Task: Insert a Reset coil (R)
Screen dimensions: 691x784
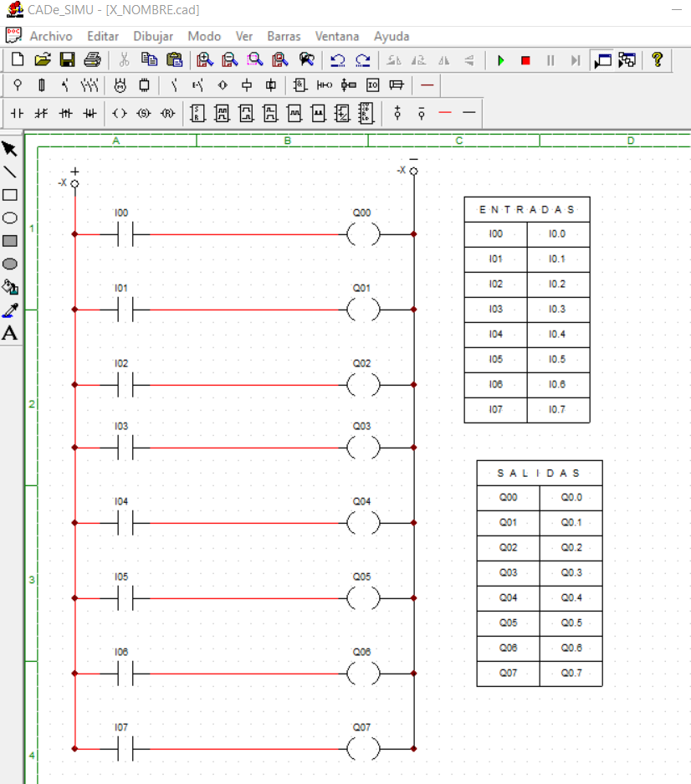Action: tap(167, 113)
